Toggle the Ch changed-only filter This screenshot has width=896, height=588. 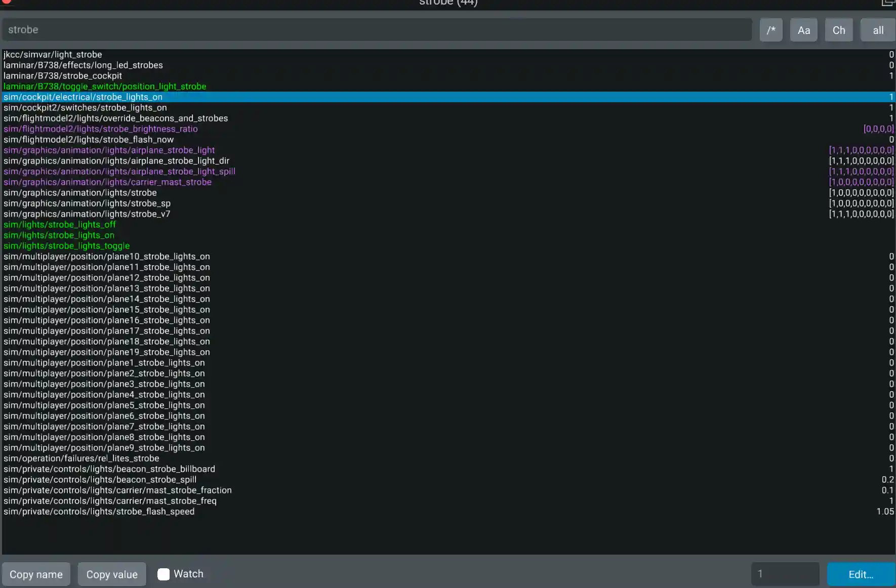click(839, 30)
